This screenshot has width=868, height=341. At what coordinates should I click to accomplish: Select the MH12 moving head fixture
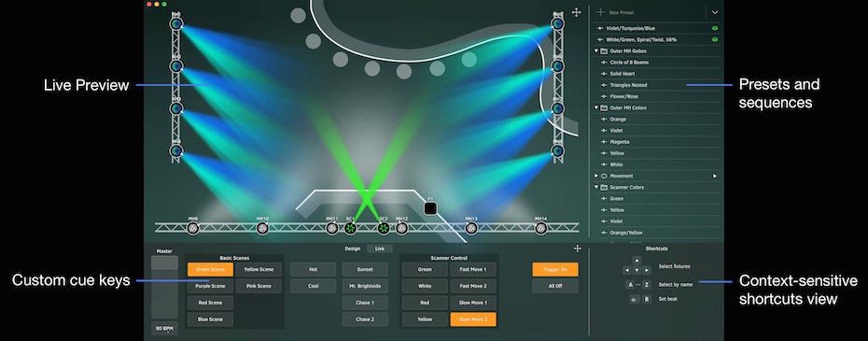(x=401, y=228)
